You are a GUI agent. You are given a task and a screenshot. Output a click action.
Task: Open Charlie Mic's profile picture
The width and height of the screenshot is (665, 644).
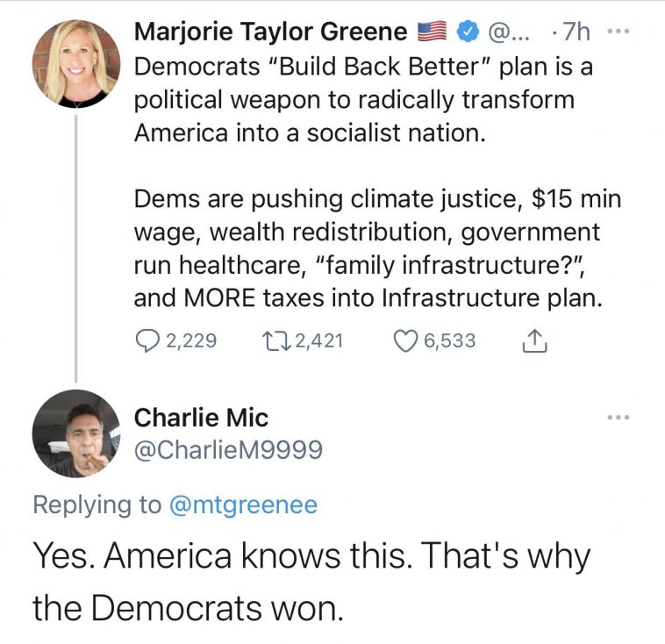tap(76, 433)
